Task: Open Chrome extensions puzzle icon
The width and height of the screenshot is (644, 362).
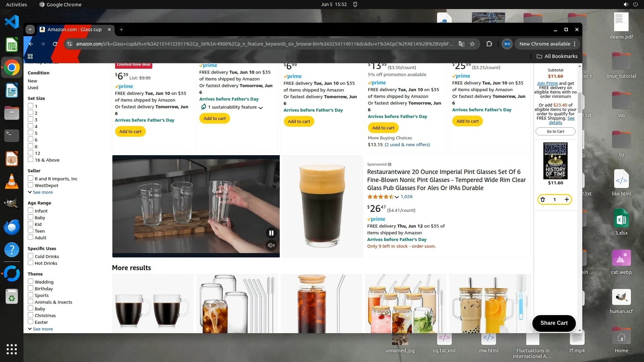Action: (x=489, y=44)
